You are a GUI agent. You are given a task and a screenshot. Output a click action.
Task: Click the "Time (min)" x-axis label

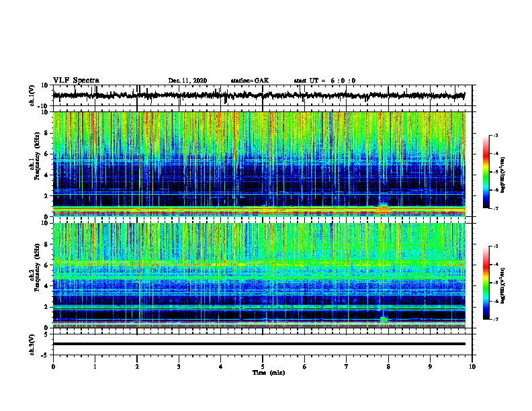(x=269, y=373)
